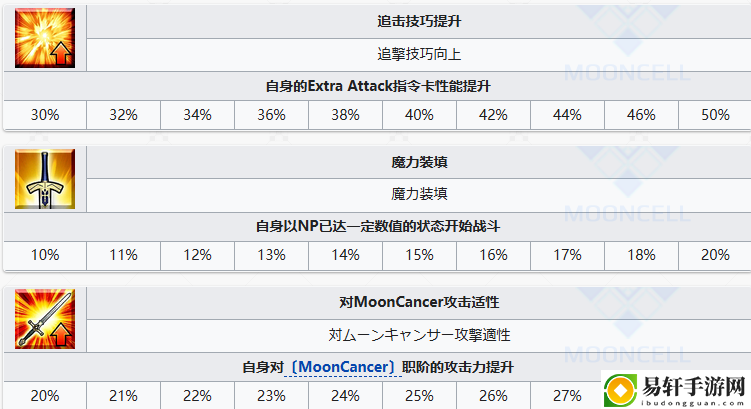This screenshot has height=409, width=751.
Task: Click the 15% NP charge value cell
Action: (x=419, y=255)
